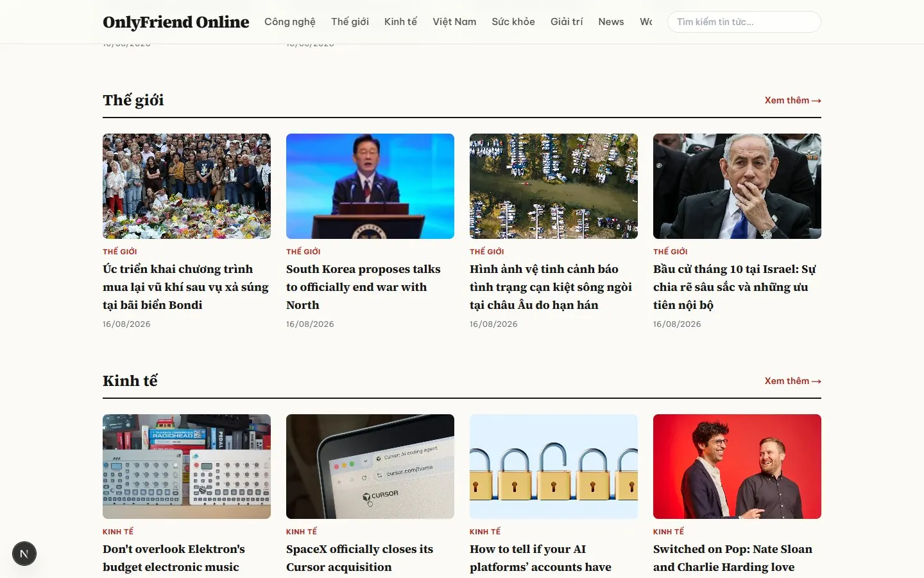Open the Kinh tế navigation item
This screenshot has height=578, width=924.
(400, 22)
